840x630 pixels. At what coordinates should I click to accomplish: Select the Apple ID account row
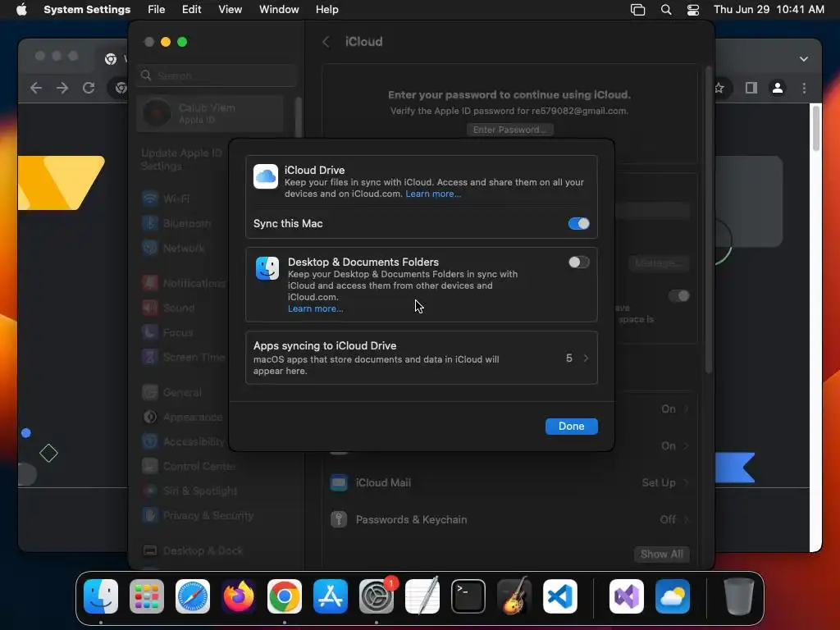pos(210,113)
